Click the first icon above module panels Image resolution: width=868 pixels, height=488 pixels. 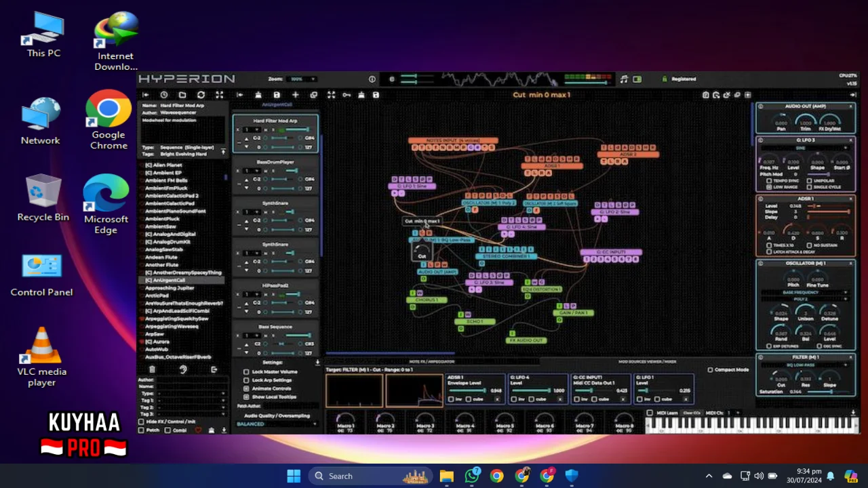pos(705,95)
